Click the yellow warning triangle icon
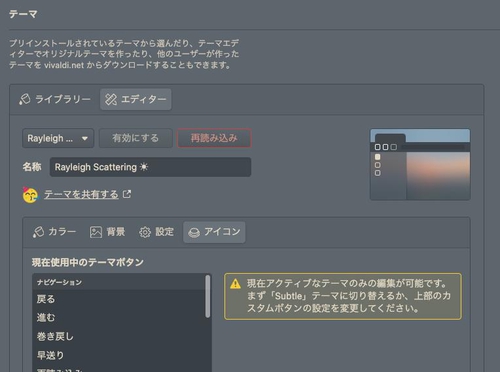 tap(235, 284)
